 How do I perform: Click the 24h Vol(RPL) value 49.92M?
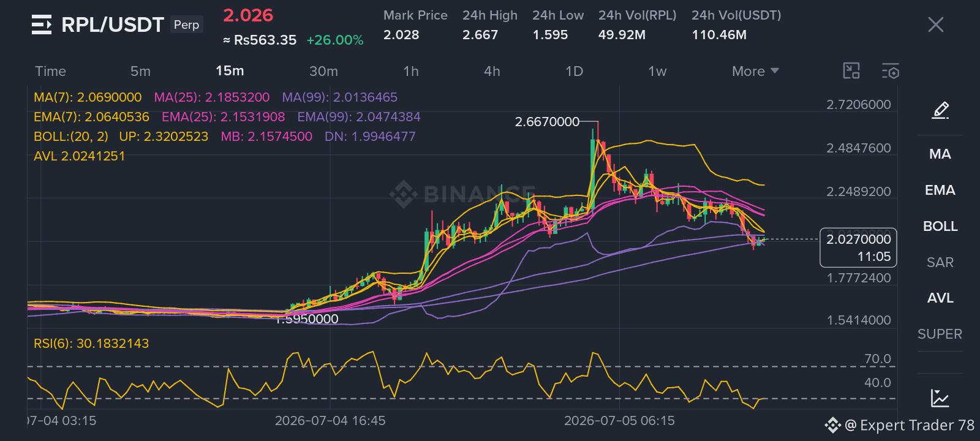[x=622, y=35]
